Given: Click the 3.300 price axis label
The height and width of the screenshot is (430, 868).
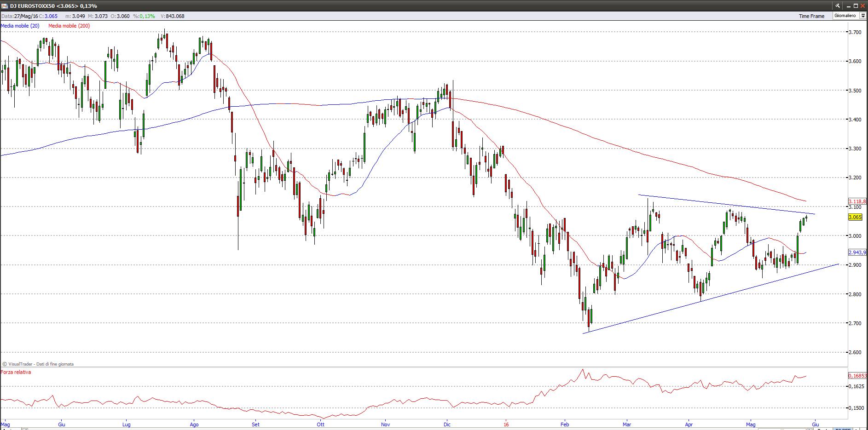Looking at the screenshot, I should pyautogui.click(x=856, y=149).
